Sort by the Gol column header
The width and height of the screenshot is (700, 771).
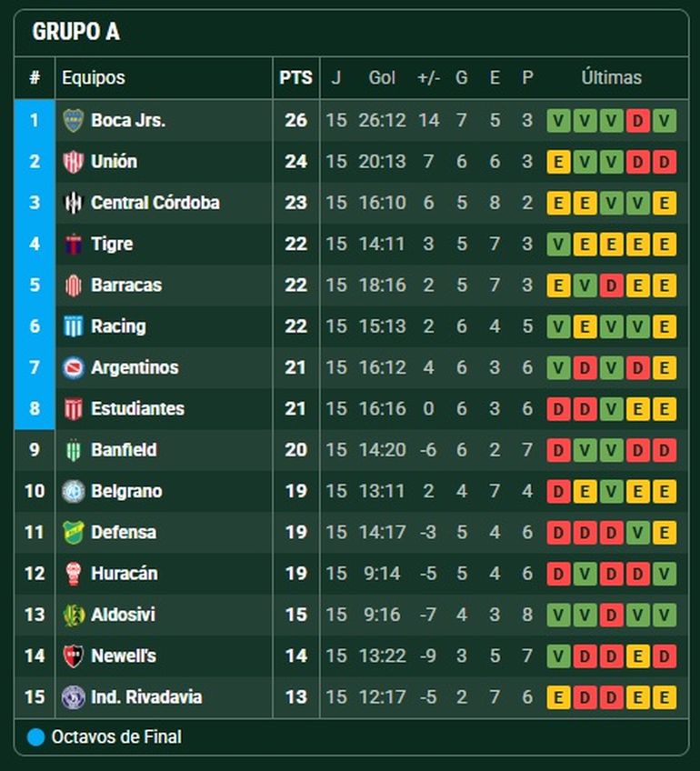click(382, 78)
